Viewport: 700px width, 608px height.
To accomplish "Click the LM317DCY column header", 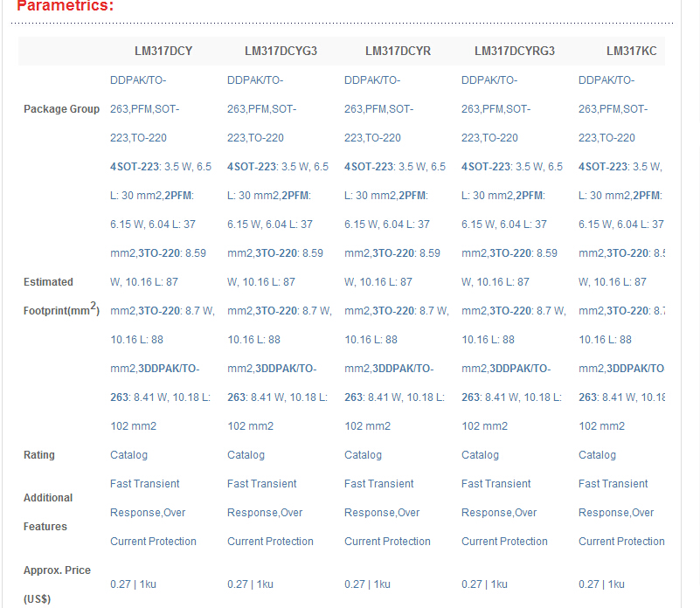I will pyautogui.click(x=163, y=51).
